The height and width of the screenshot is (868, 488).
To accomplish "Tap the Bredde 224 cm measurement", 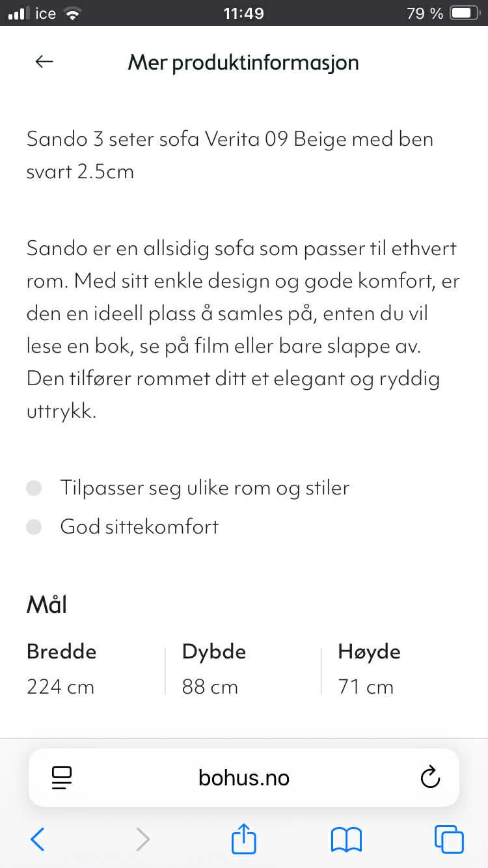I will tap(61, 669).
